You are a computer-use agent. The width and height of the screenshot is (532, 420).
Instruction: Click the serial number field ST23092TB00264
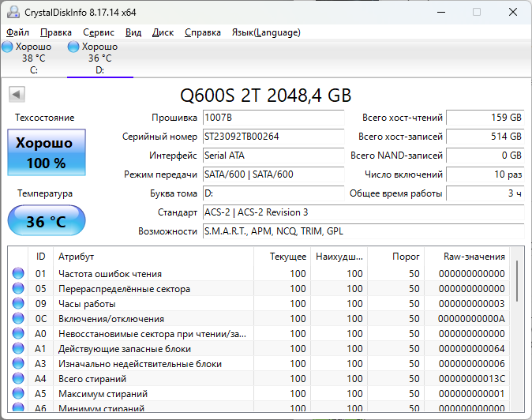[273, 137]
